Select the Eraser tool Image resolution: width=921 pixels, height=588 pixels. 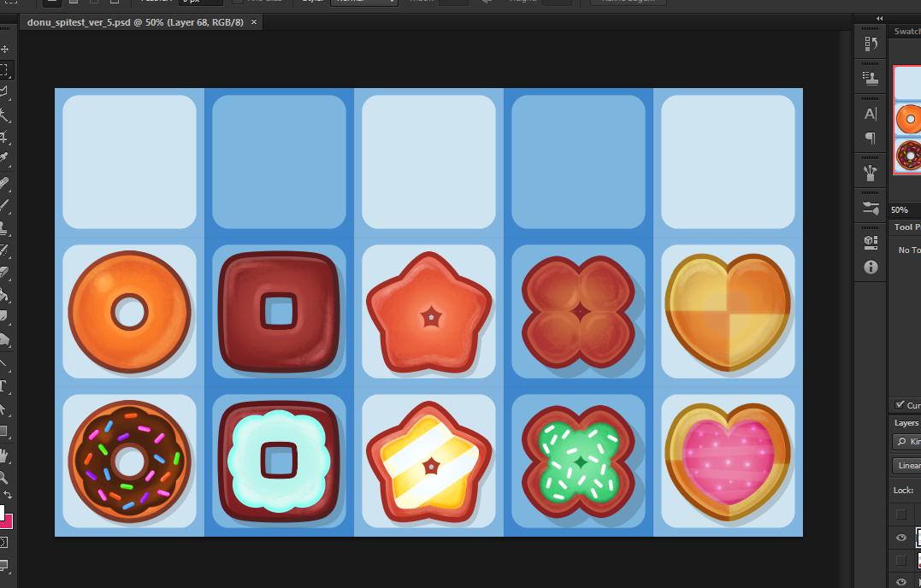point(4,272)
